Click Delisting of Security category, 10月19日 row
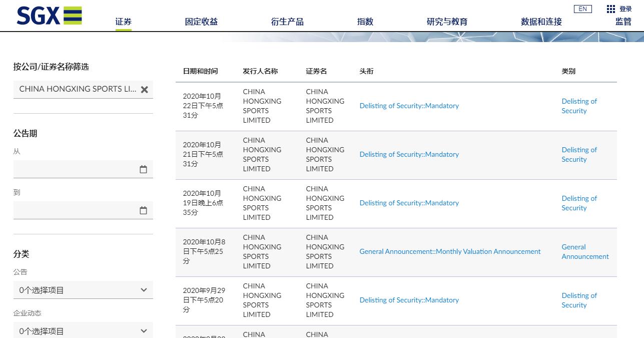This screenshot has height=338, width=644. [579, 203]
